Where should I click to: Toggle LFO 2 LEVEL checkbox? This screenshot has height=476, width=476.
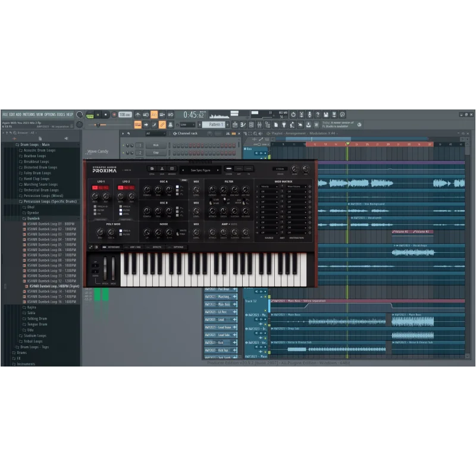tap(121, 214)
